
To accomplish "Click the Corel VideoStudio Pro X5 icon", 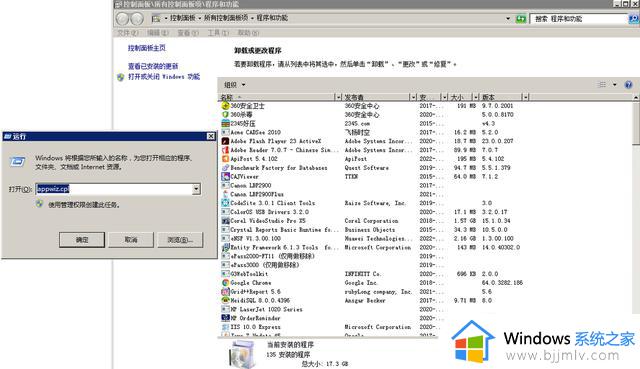I will click(x=225, y=221).
